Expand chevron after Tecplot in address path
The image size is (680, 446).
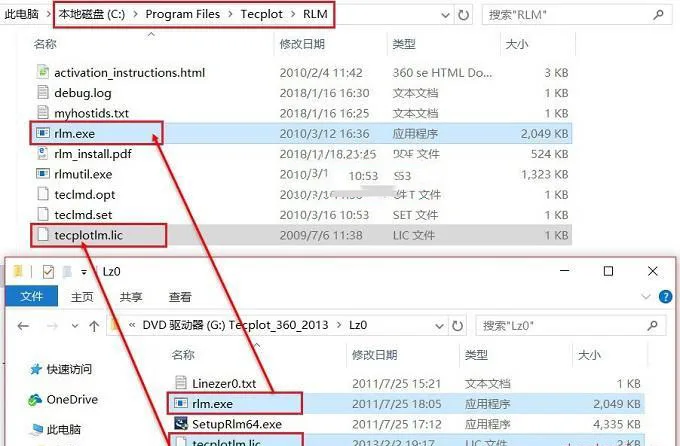[293, 14]
